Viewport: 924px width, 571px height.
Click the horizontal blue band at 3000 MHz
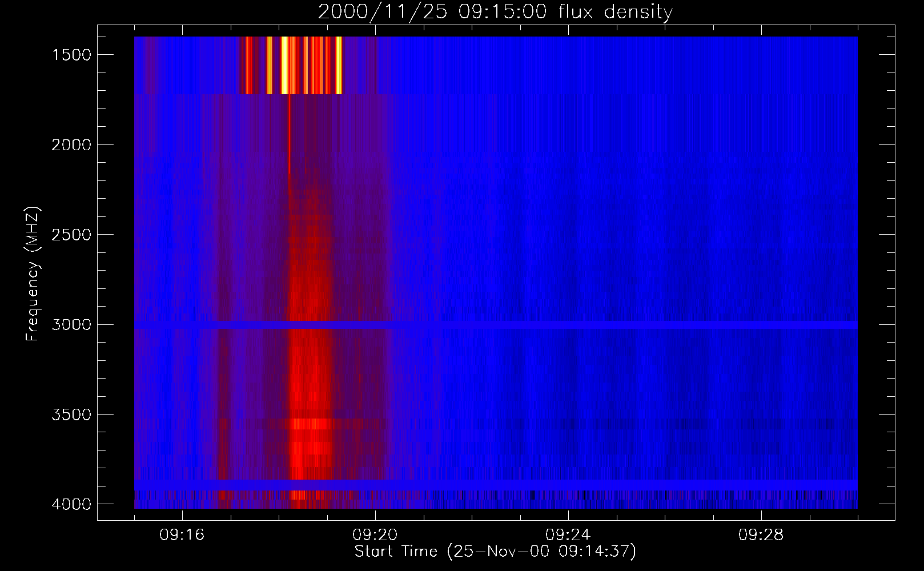[496, 325]
